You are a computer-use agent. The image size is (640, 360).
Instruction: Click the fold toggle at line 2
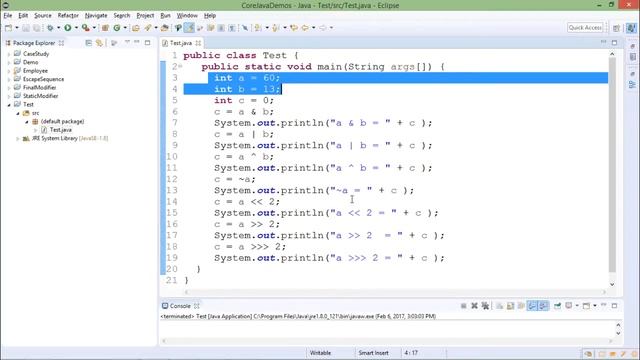tap(180, 66)
